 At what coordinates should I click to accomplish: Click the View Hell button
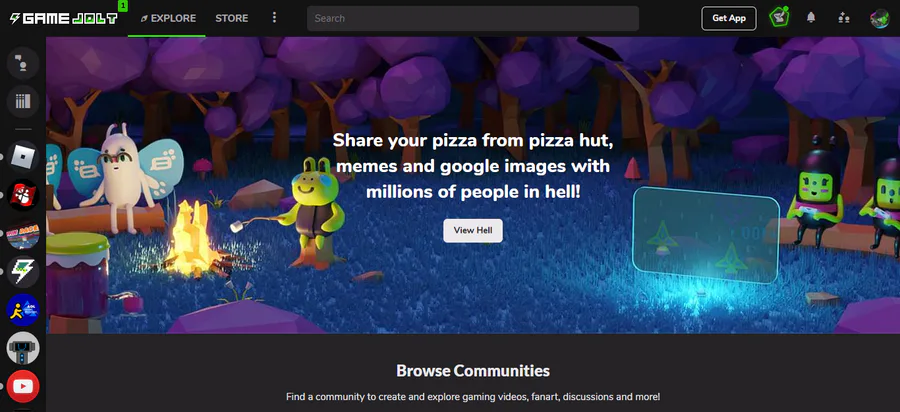(x=473, y=230)
